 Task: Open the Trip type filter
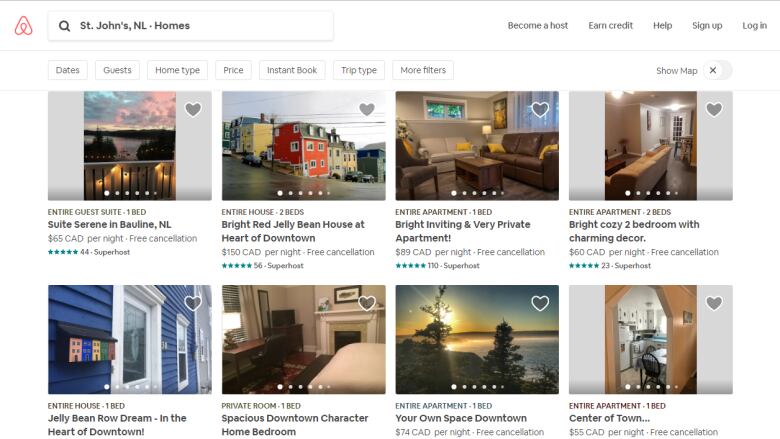359,70
